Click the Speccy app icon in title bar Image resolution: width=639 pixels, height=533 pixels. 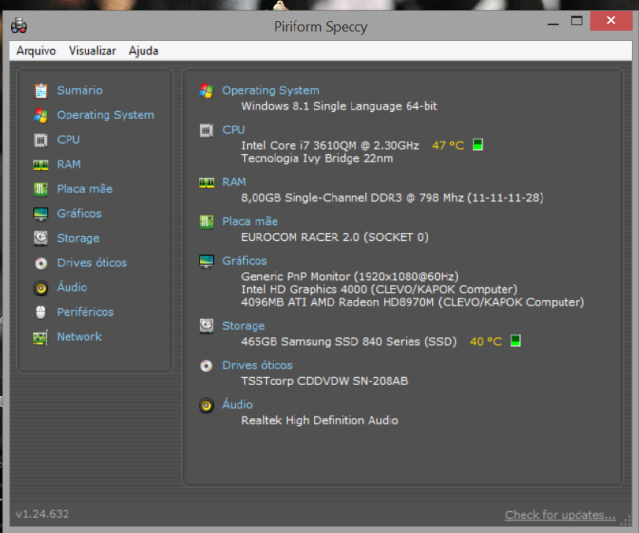pos(19,26)
